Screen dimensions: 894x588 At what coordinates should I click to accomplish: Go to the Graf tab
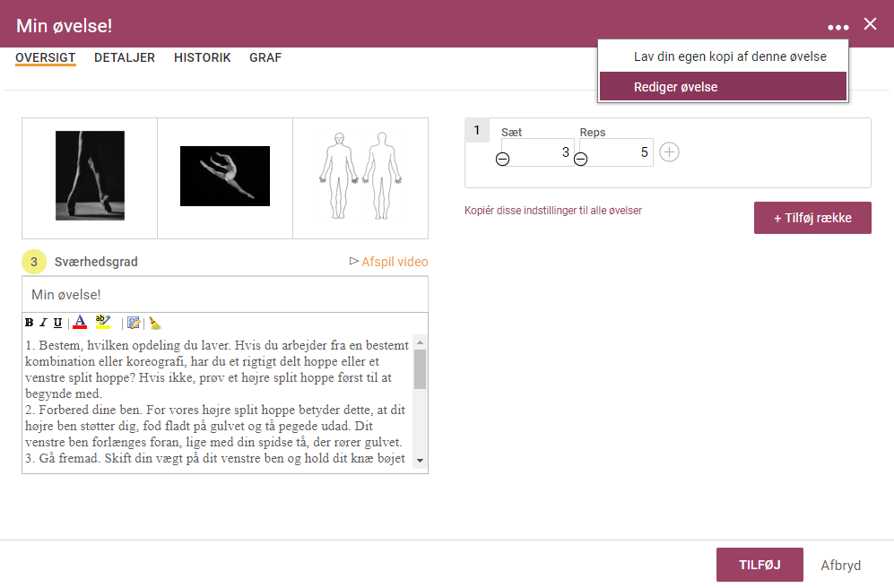tap(265, 57)
